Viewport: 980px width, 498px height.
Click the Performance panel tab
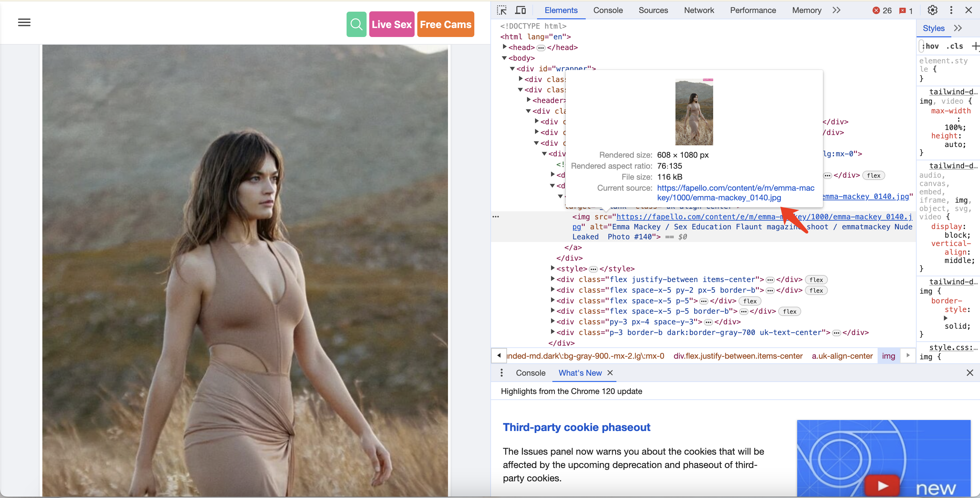pos(753,10)
